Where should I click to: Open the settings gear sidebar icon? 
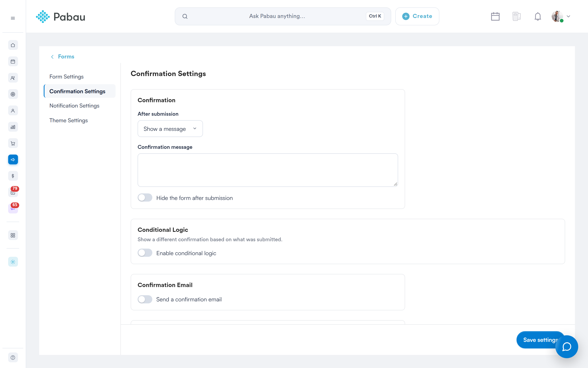[13, 262]
